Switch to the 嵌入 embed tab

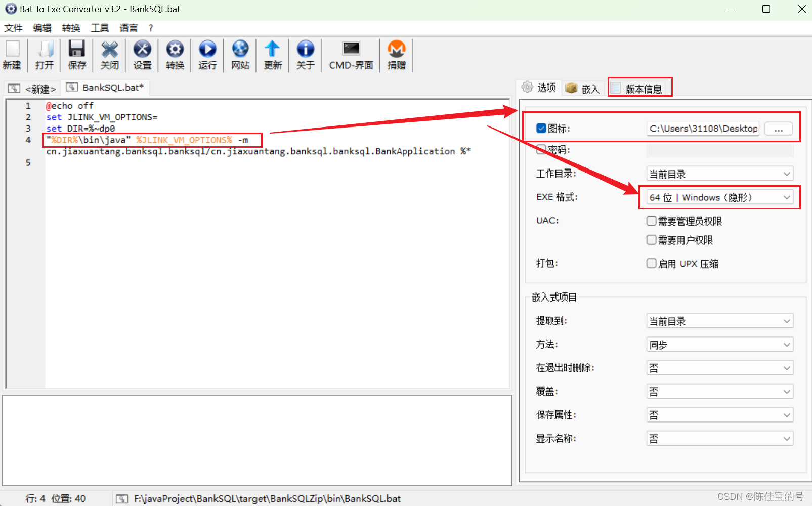(x=583, y=89)
